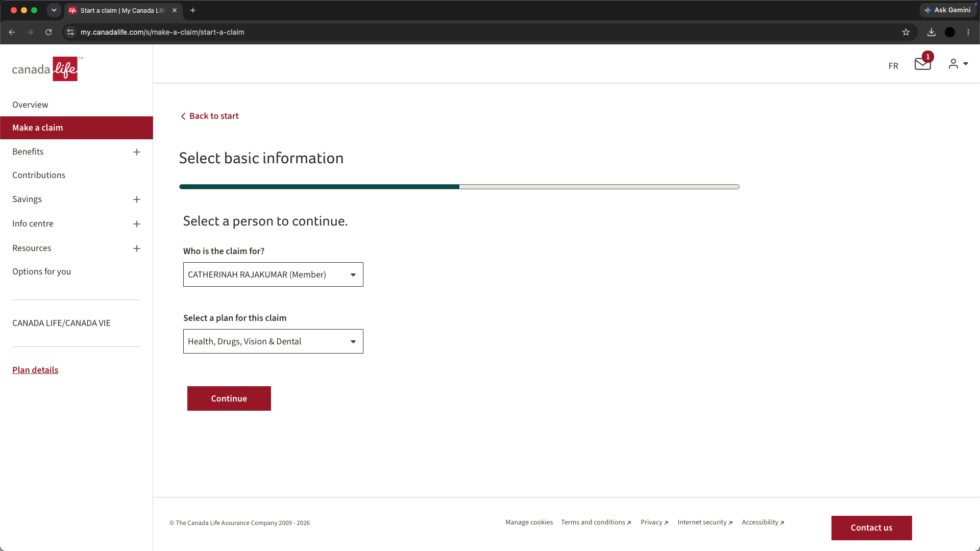Open Plan details link

pyautogui.click(x=35, y=370)
